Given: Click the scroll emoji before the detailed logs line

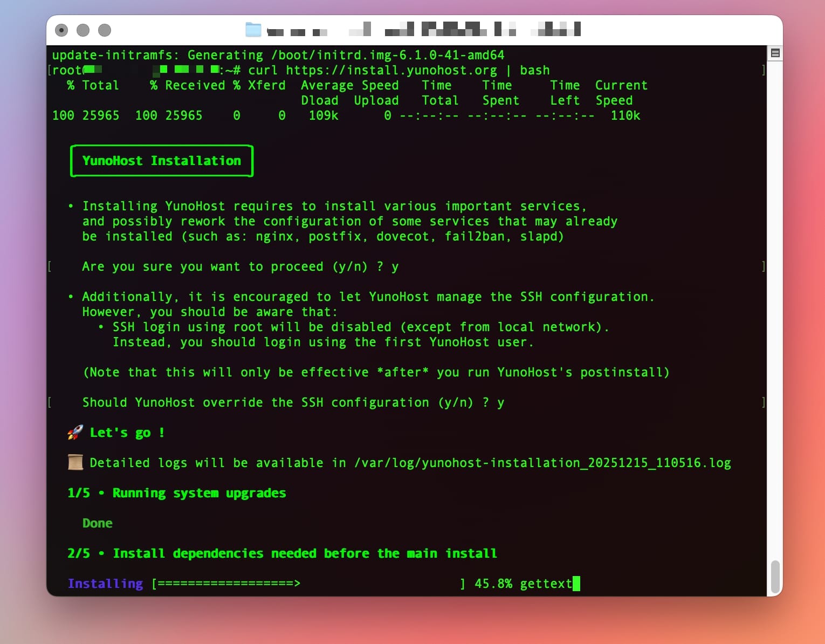Looking at the screenshot, I should tap(75, 462).
